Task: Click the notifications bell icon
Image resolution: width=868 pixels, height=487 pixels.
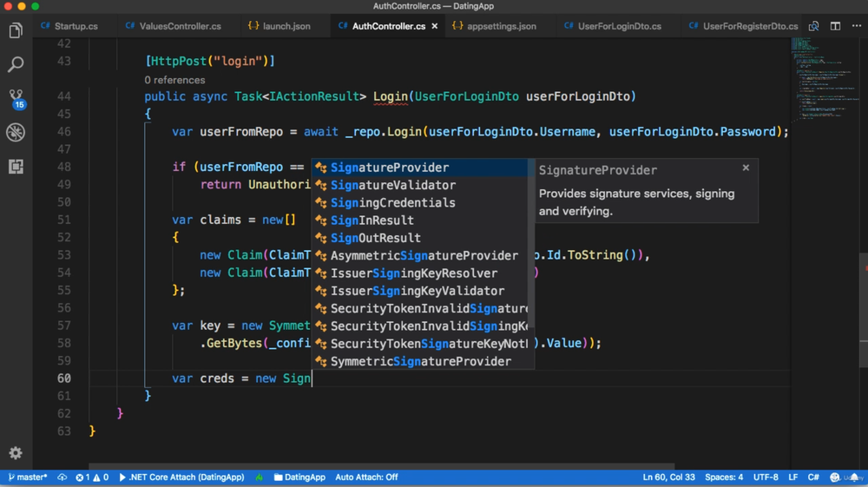Action: point(855,477)
